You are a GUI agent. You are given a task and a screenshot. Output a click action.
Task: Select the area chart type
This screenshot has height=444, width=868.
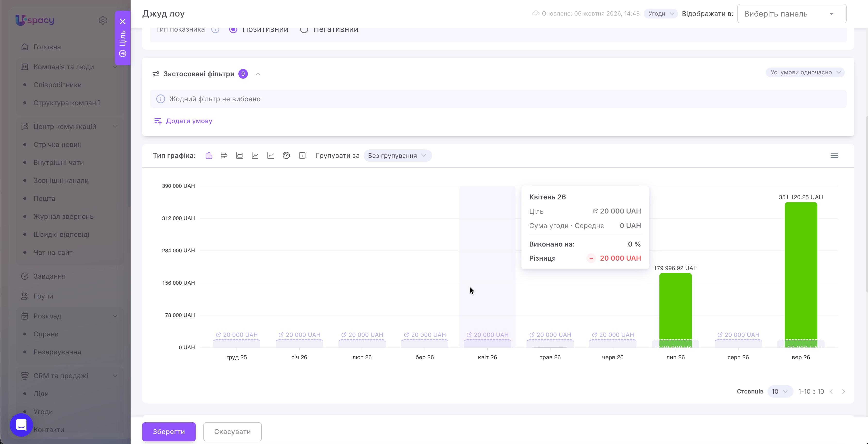coord(240,155)
